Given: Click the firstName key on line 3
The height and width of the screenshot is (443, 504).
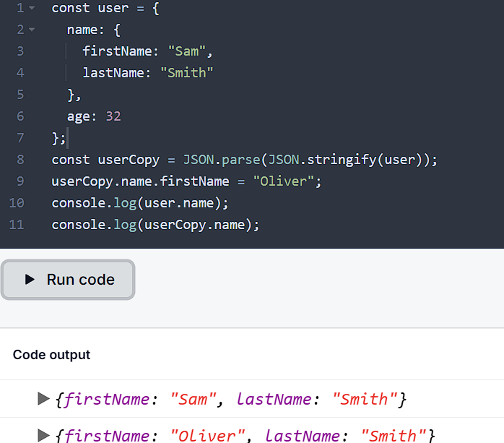Looking at the screenshot, I should [117, 51].
